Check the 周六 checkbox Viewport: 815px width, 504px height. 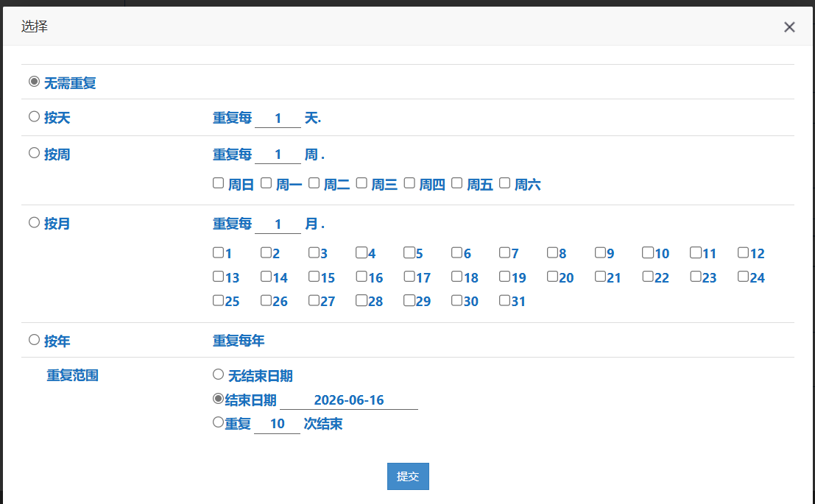tap(505, 183)
